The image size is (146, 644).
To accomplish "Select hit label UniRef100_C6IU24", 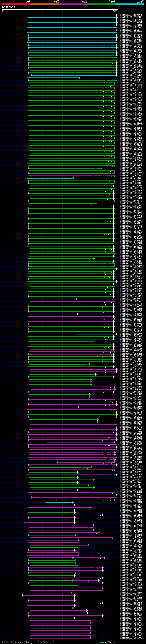I will pyautogui.click(x=131, y=522).
